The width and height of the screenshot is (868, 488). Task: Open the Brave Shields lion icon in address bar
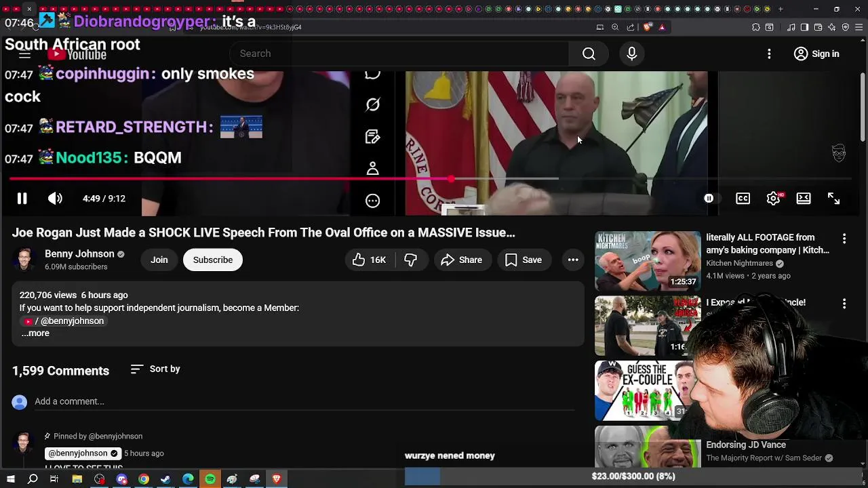(x=647, y=27)
